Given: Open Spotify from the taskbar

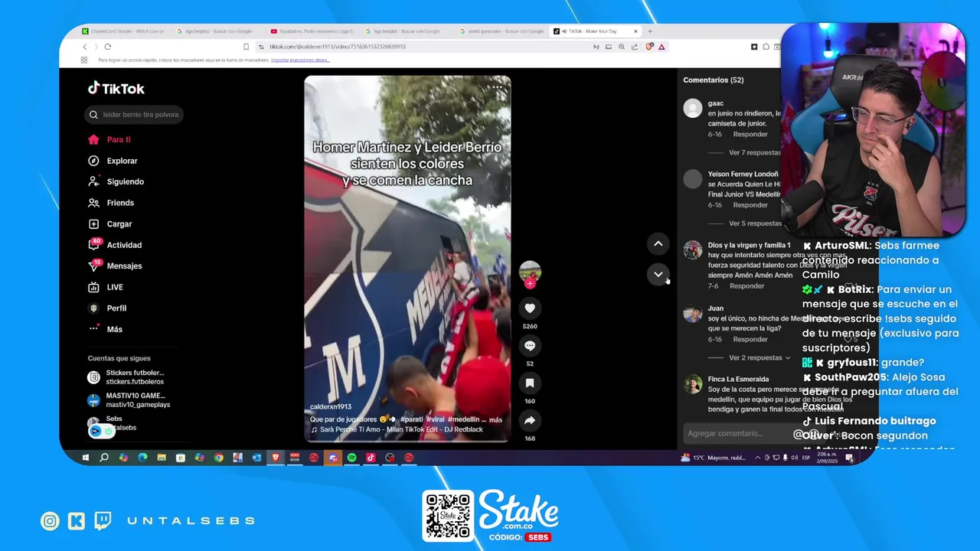Looking at the screenshot, I should (351, 458).
